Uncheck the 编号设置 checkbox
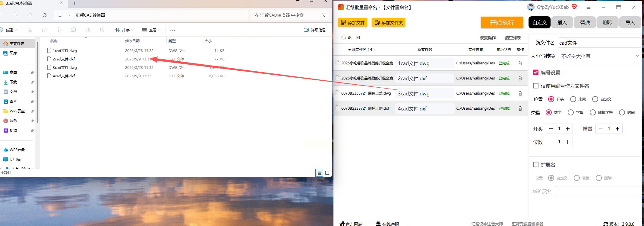This screenshot has width=644, height=226. (536, 73)
